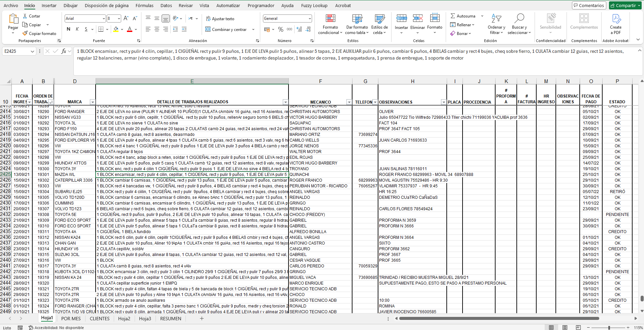Switch to RESUMEN sheet tab
Viewport: 644px width, 330px height.
pos(171,319)
